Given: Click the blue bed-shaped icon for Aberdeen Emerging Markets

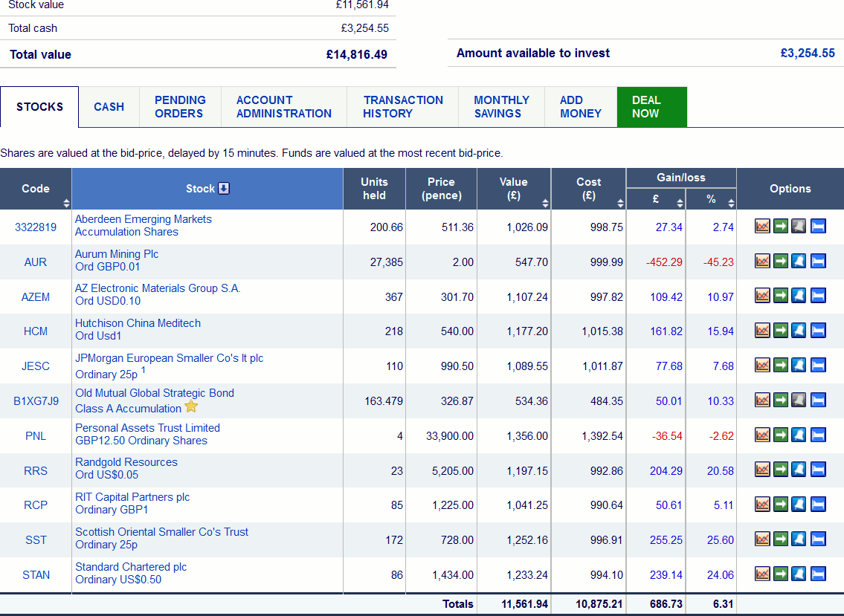Looking at the screenshot, I should point(818,227).
